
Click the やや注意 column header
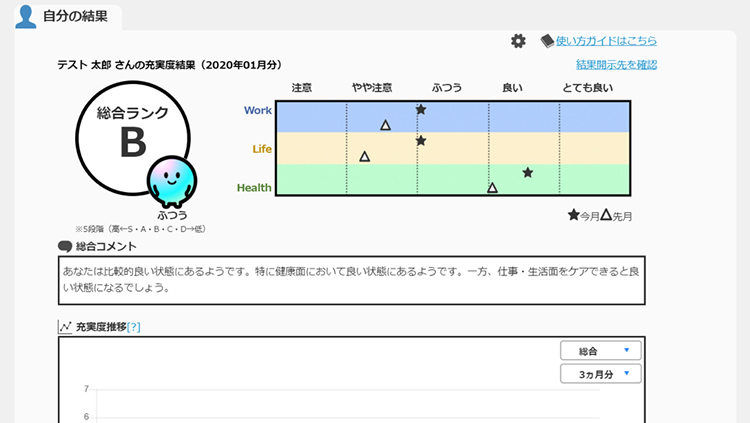pyautogui.click(x=372, y=88)
